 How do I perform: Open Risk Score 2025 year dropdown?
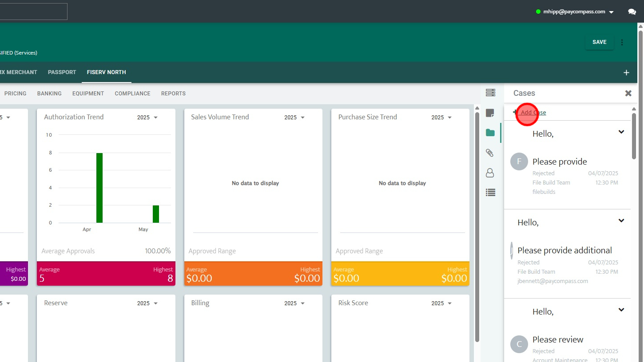[x=441, y=303]
